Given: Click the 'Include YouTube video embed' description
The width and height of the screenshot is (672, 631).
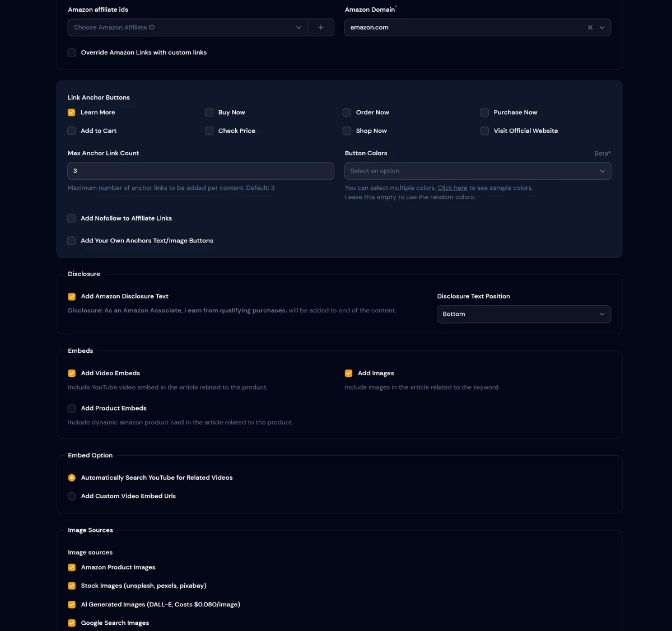Looking at the screenshot, I should (167, 387).
